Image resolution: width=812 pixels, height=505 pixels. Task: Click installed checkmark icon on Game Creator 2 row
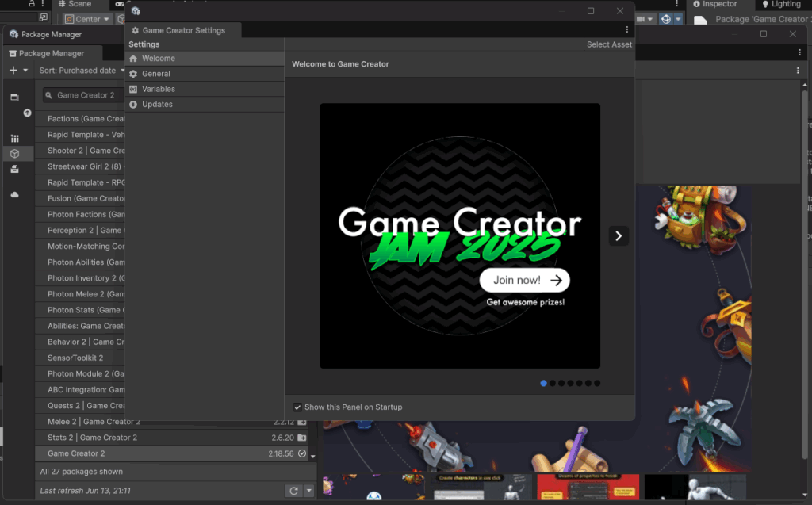(302, 453)
